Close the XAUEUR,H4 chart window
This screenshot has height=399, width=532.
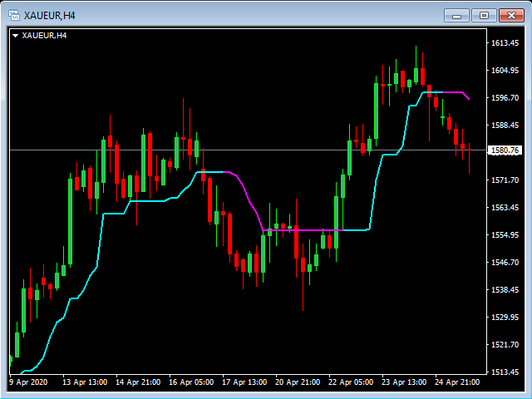(x=512, y=16)
